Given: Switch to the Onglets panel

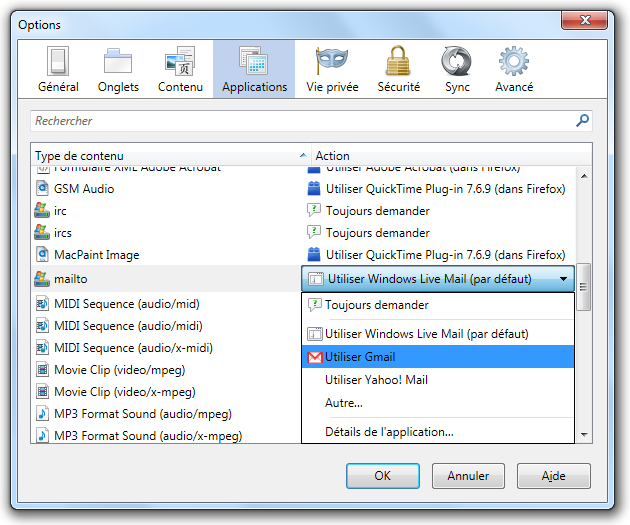Looking at the screenshot, I should coord(118,69).
